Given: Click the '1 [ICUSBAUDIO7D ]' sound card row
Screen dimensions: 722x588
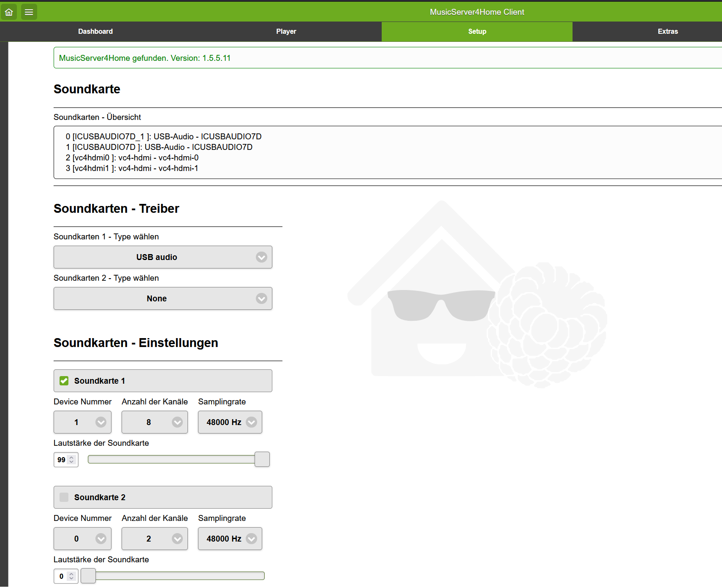Looking at the screenshot, I should (x=159, y=147).
